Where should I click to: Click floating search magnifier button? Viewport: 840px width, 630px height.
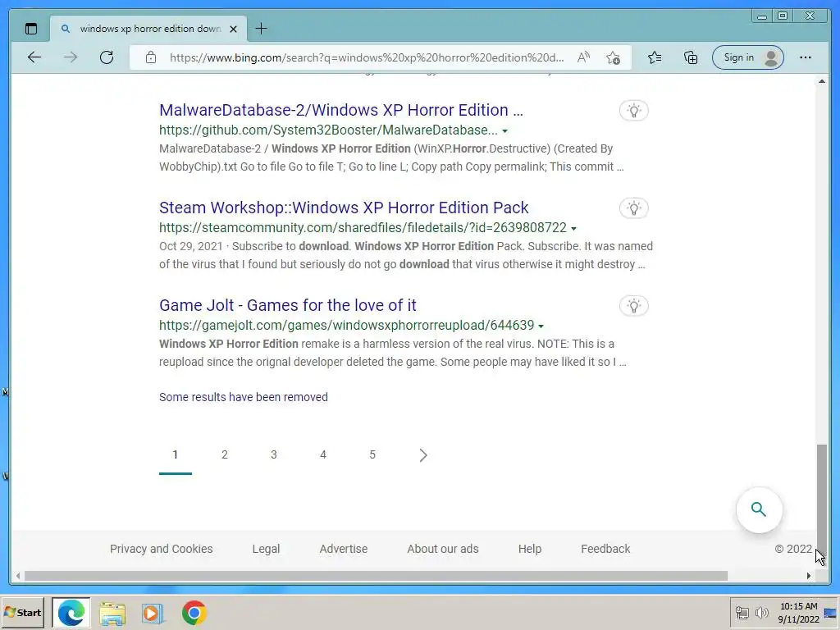click(x=759, y=509)
